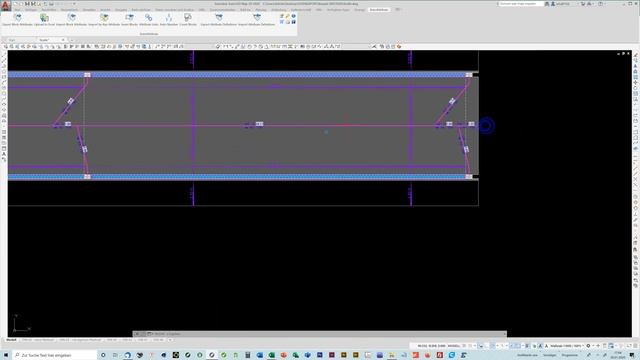The width and height of the screenshot is (640, 360).
Task: Select the Rectangle tool in left toolbar
Action: tap(4, 77)
